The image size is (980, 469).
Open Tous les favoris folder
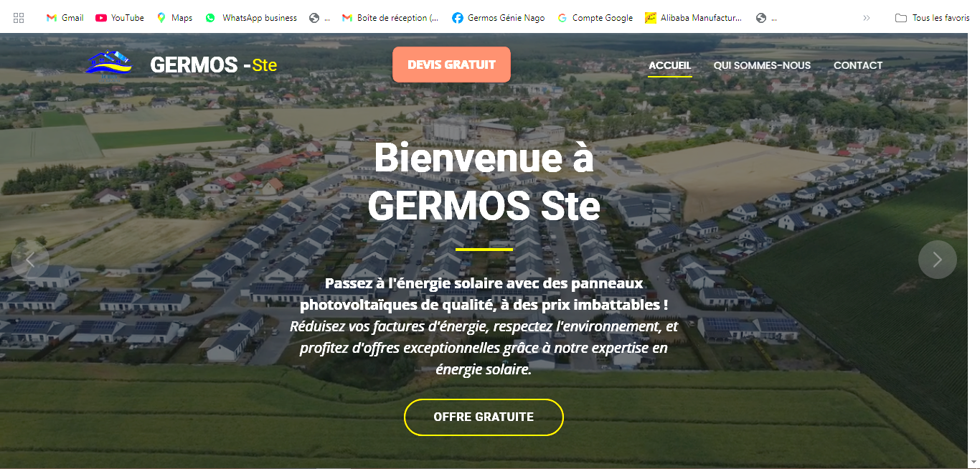pyautogui.click(x=933, y=18)
